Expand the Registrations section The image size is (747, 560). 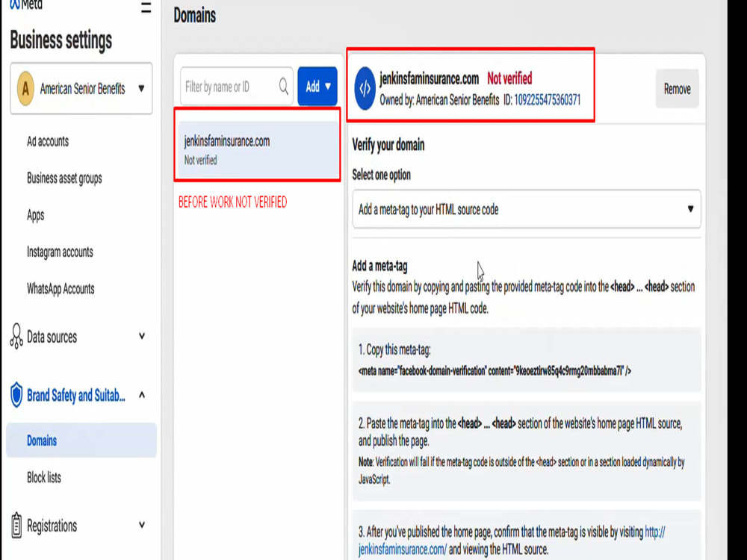141,525
